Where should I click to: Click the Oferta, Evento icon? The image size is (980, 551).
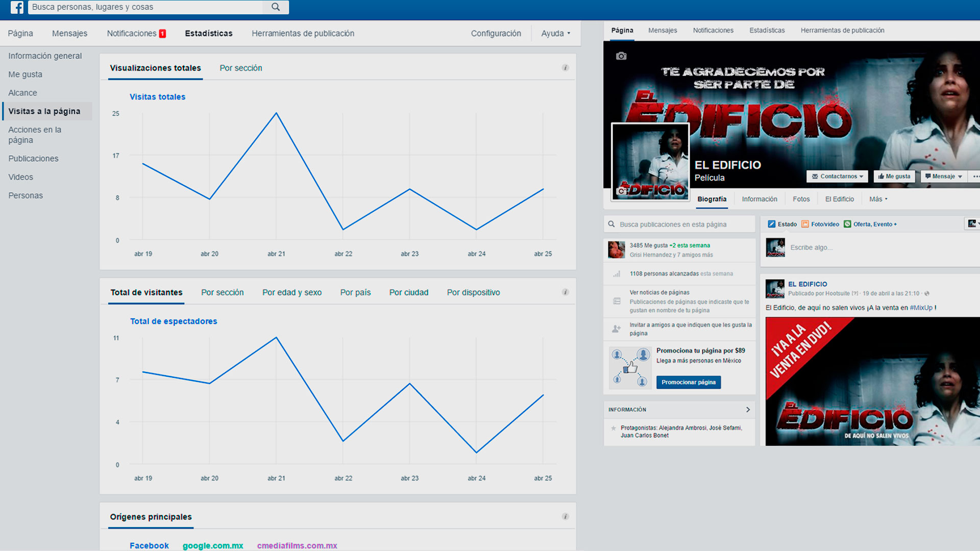pyautogui.click(x=847, y=224)
